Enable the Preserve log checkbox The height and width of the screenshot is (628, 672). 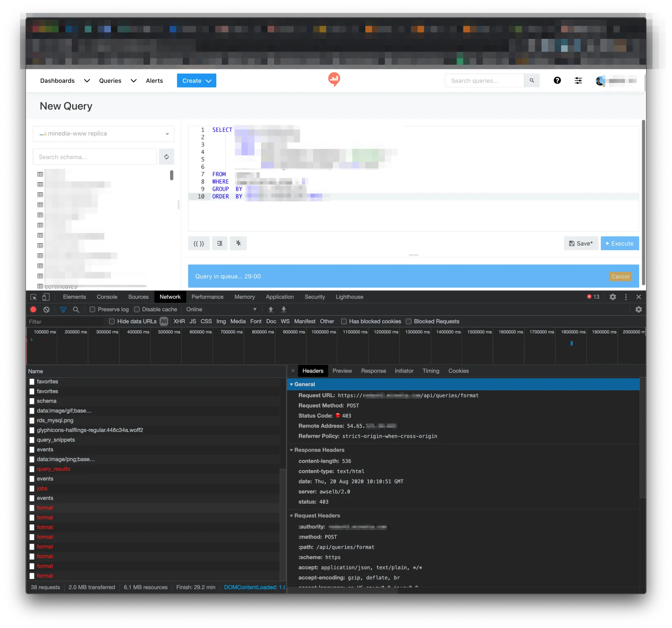92,310
